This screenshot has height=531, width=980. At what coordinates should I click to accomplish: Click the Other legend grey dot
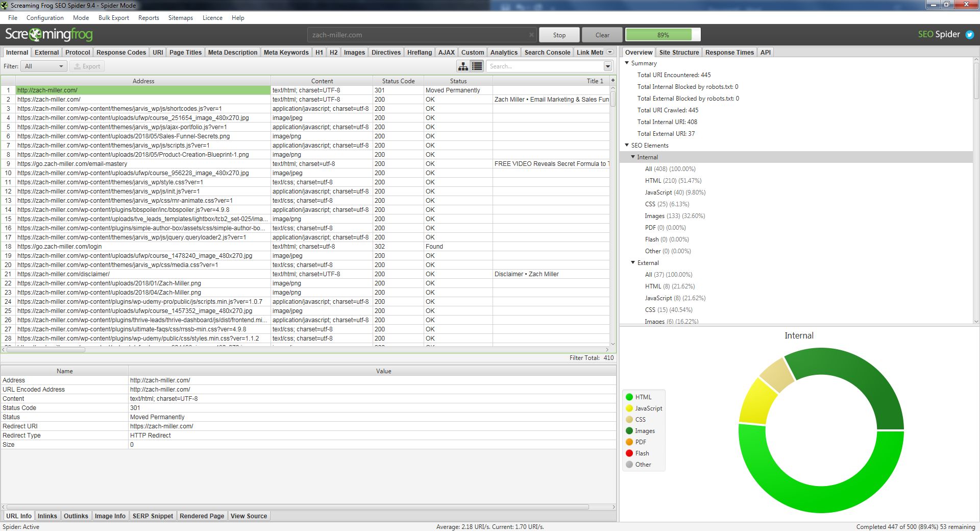(x=629, y=464)
